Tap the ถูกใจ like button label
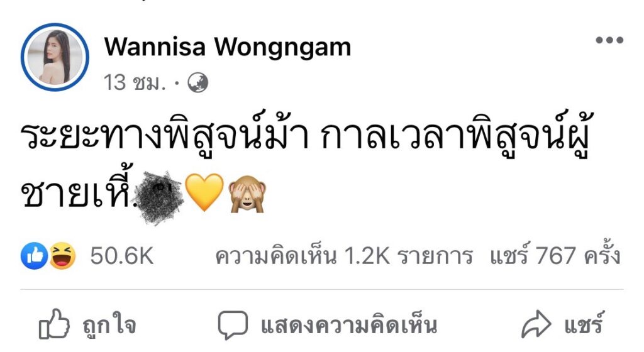 pos(109,326)
